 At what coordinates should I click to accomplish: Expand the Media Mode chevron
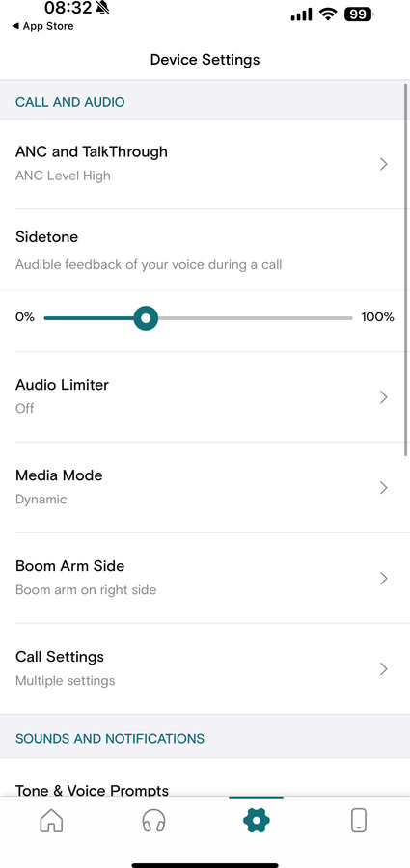(x=383, y=488)
